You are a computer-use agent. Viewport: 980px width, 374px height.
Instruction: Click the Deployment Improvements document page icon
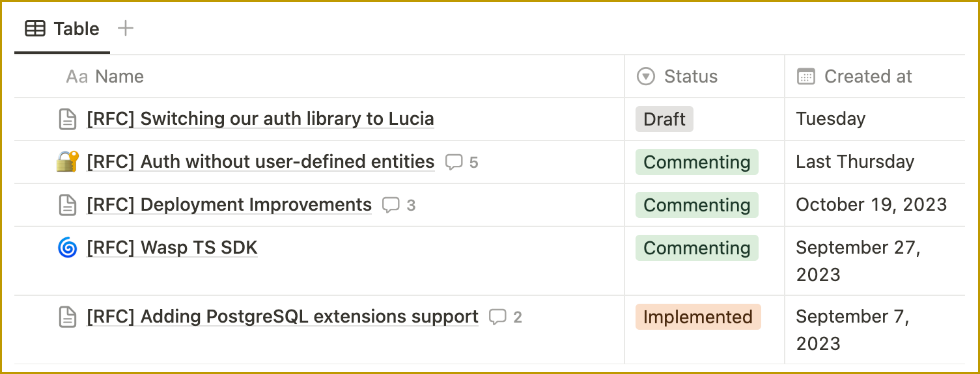tap(68, 205)
